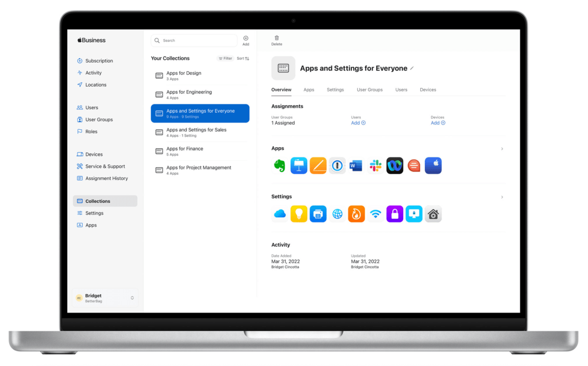Click Add link under Users assignments

[x=358, y=123]
